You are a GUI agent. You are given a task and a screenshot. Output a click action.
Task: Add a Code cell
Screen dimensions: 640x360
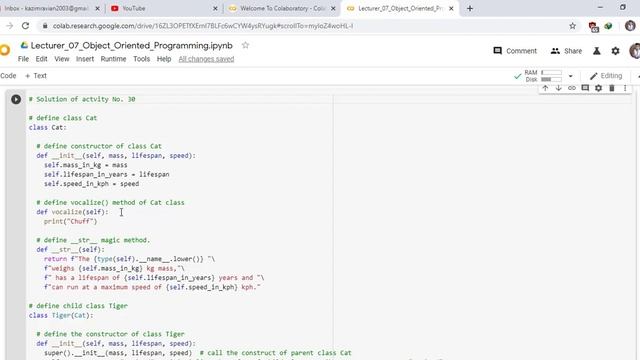[8, 76]
